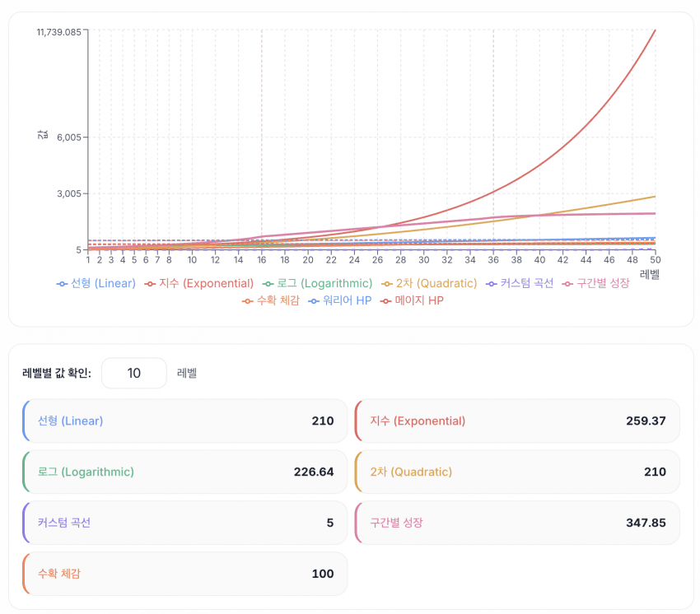
Task: Click the 수확 체감 legend marker icon
Action: pos(247,301)
